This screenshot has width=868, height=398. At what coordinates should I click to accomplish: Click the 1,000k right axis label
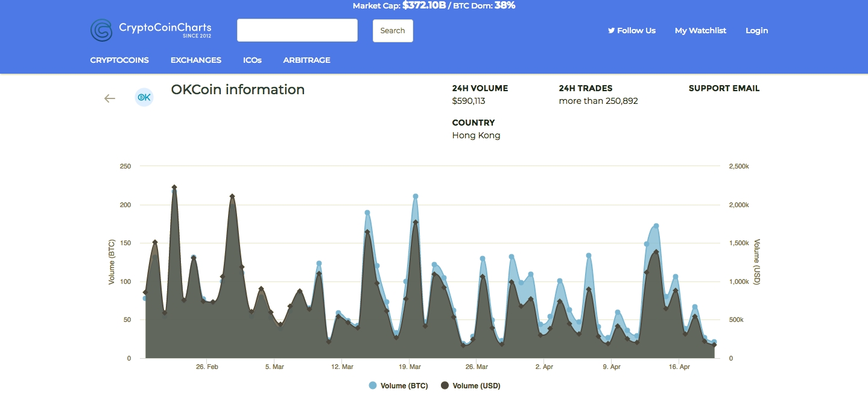pyautogui.click(x=738, y=281)
